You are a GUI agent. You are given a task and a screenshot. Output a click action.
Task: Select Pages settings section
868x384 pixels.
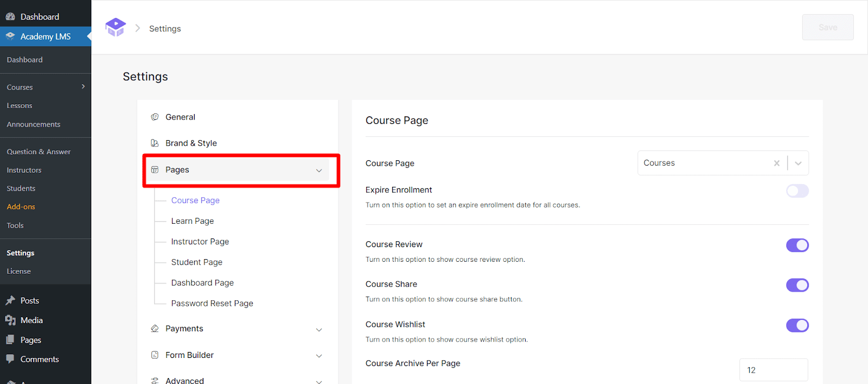[x=238, y=169]
